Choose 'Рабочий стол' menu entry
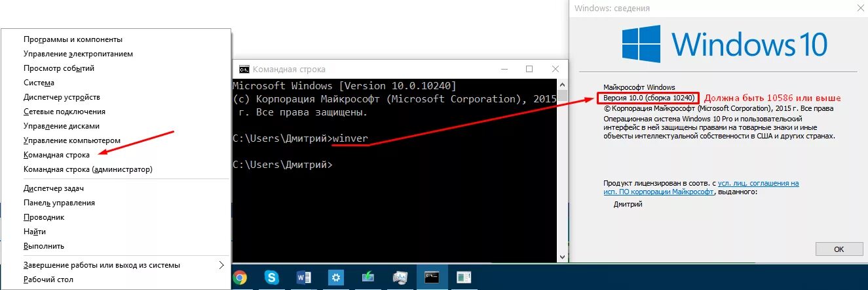This screenshot has height=290, width=868. (x=48, y=280)
